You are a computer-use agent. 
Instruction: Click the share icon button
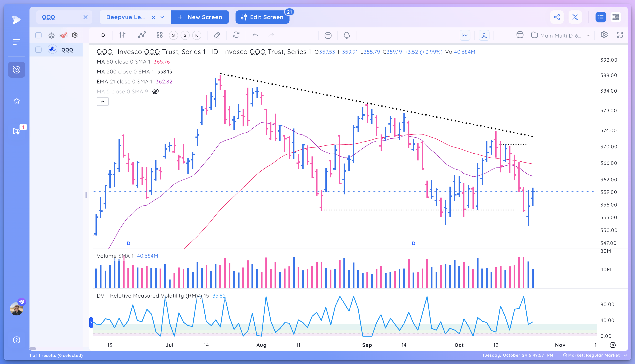click(557, 17)
